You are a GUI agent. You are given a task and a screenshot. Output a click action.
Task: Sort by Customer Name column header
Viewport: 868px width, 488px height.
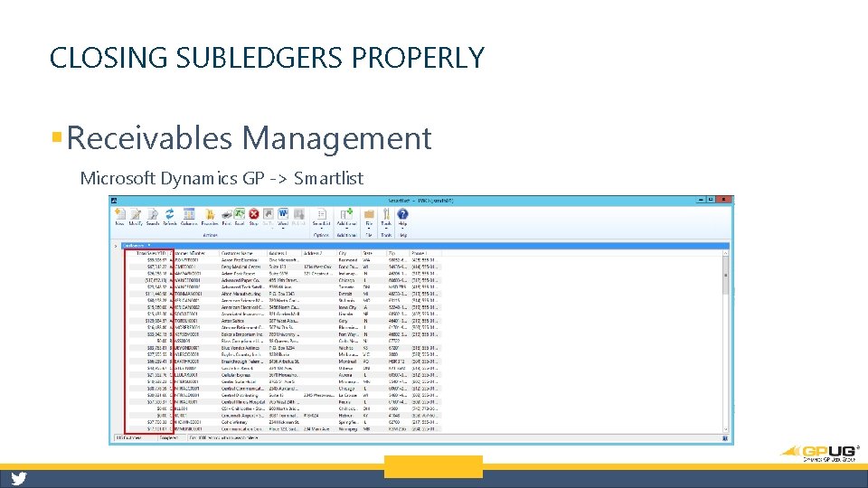[243, 253]
